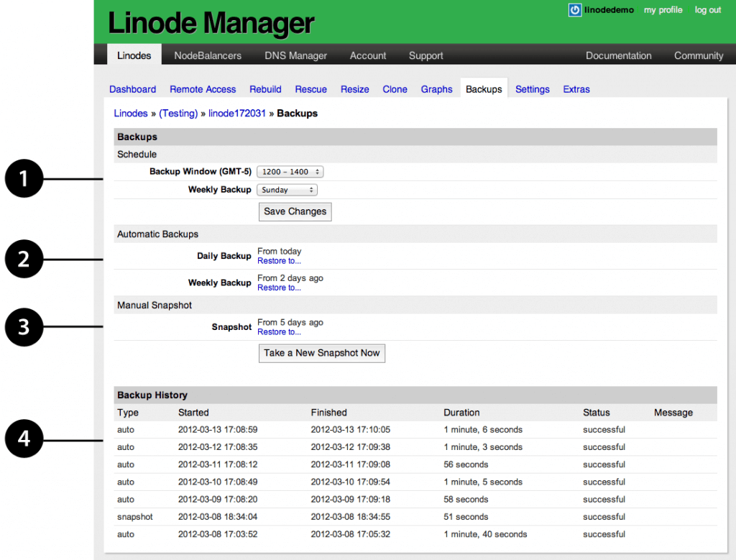This screenshot has width=736, height=560.
Task: Open the Backup Window time dropdown
Action: click(290, 172)
